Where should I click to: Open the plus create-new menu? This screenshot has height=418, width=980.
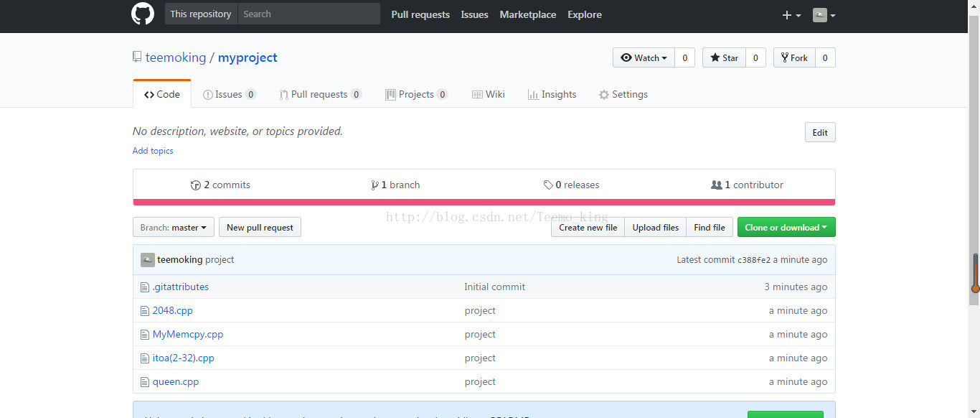click(791, 15)
